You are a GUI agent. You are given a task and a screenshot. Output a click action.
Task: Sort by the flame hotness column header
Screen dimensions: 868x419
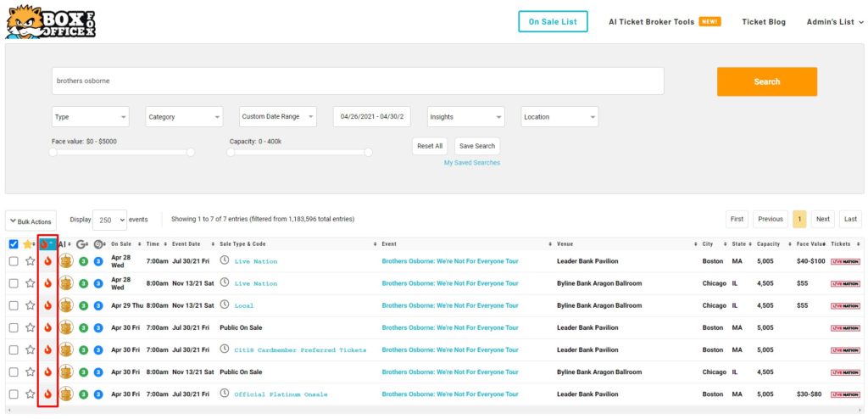pos(47,244)
